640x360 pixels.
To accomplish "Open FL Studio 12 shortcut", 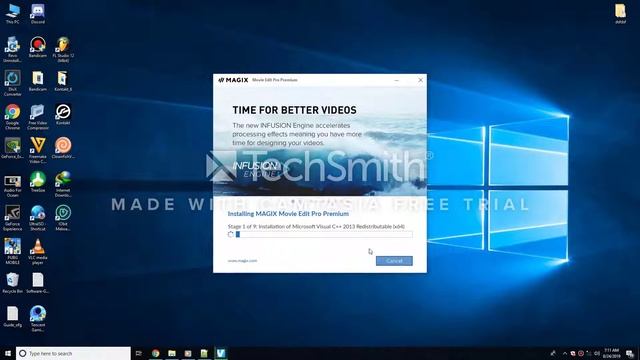I will [63, 49].
